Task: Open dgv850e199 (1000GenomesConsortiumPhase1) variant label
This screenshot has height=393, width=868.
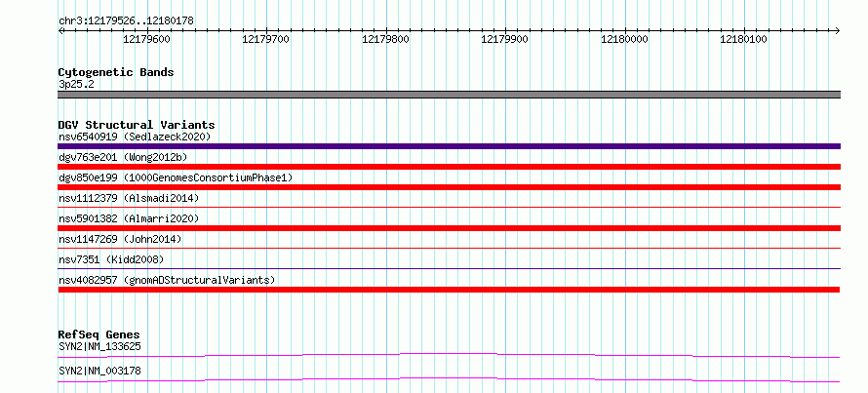Action: click(176, 177)
